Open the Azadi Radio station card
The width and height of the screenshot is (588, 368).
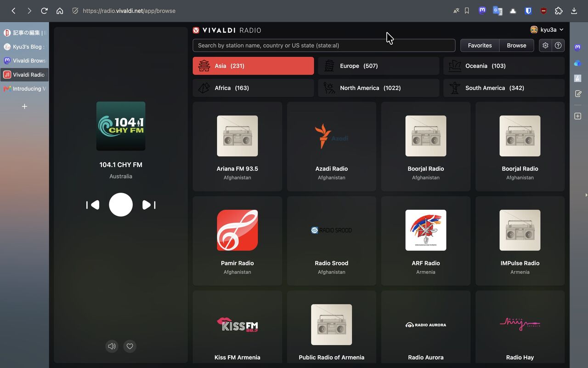(x=332, y=146)
